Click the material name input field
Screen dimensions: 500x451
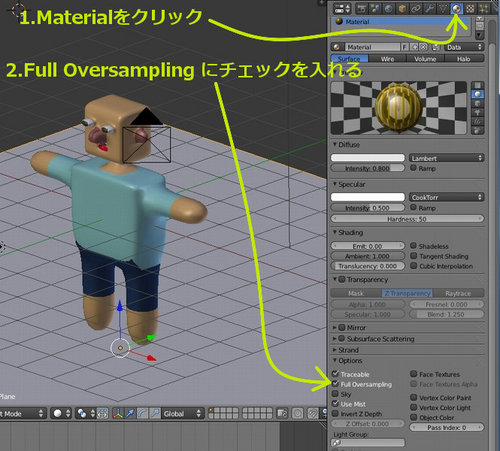pos(372,47)
